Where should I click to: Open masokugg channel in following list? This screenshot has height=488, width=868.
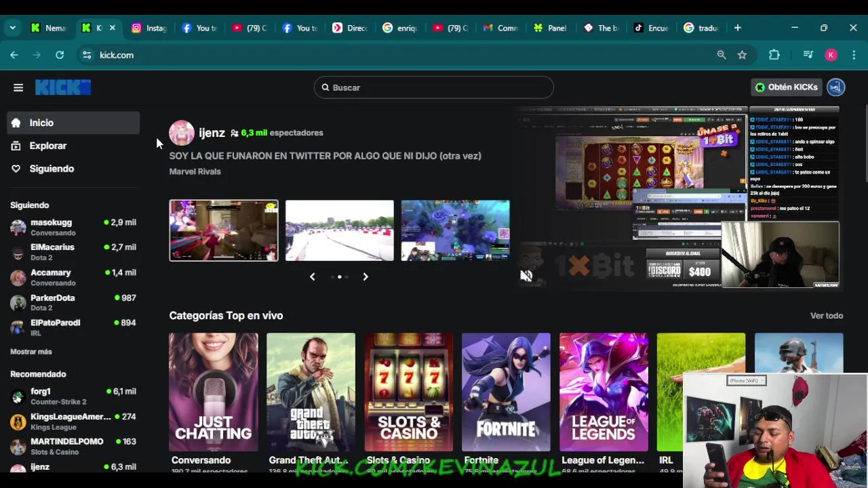pos(73,227)
